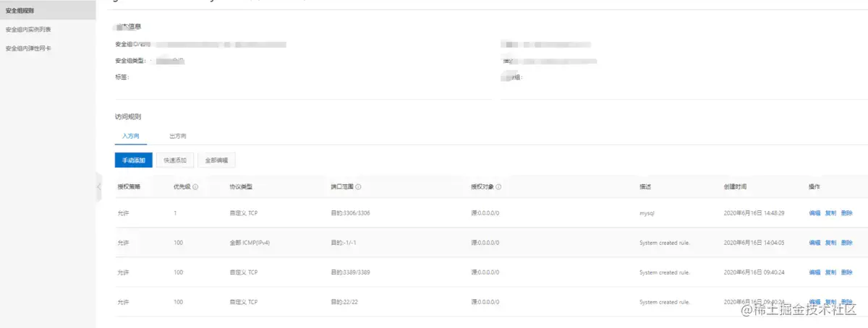The height and width of the screenshot is (328, 868).
Task: Click the timestamp 2020年6月16日 14:04:05
Action: 754,243
